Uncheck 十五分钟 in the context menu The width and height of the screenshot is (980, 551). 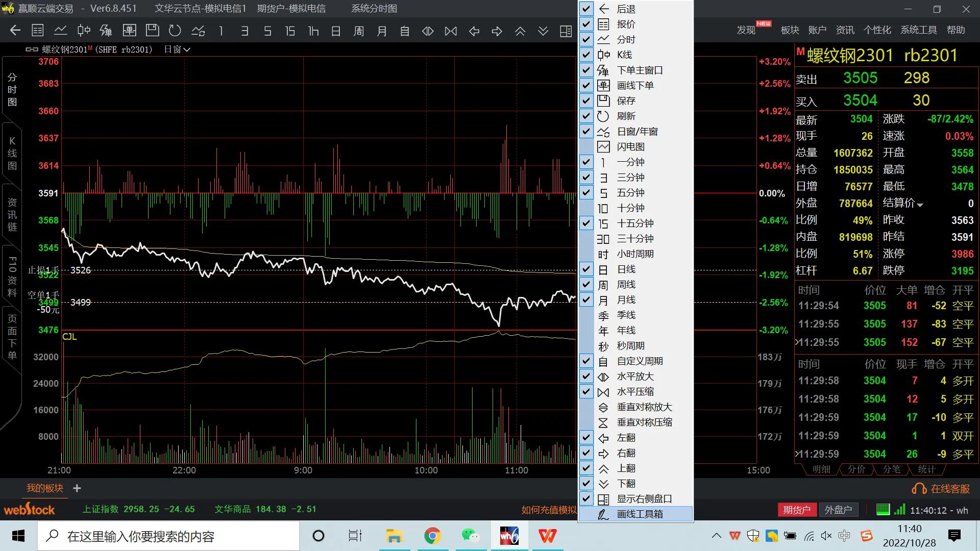click(586, 223)
